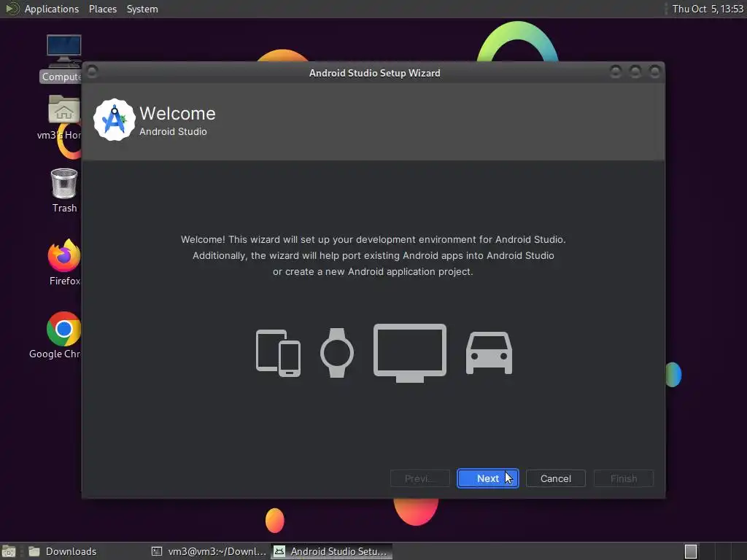
Task: Click the Next button in setup wizard
Action: [487, 478]
